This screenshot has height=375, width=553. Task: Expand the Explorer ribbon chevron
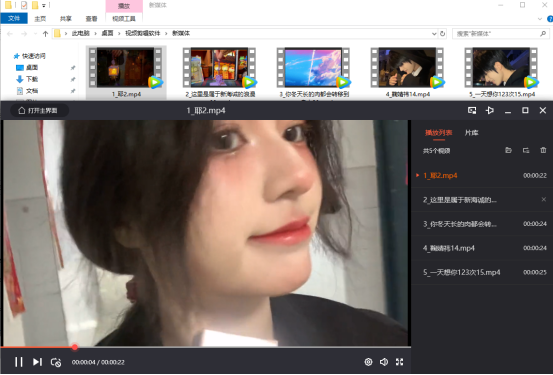(x=540, y=19)
